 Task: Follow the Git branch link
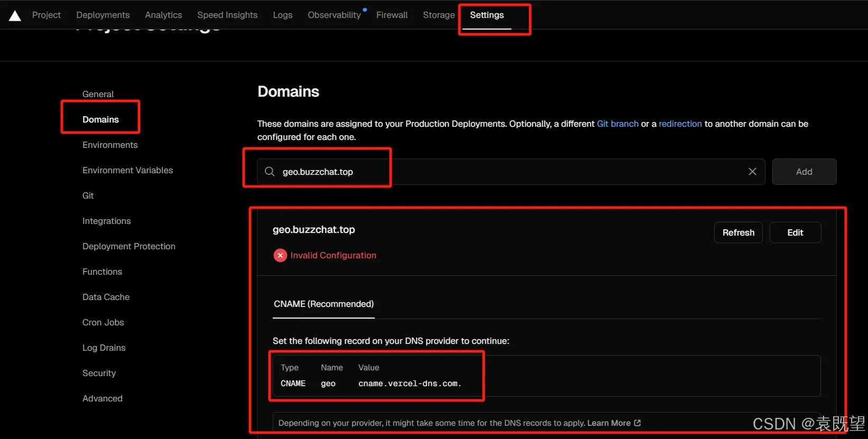pos(618,124)
